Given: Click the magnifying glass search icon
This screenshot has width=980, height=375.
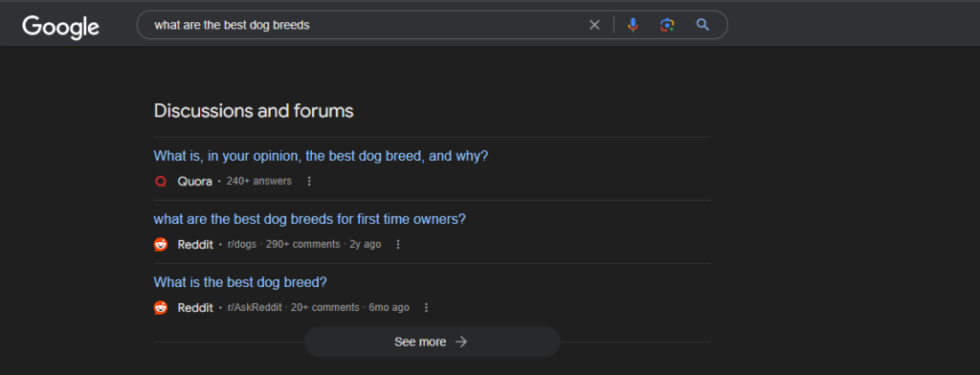Looking at the screenshot, I should click(x=703, y=25).
